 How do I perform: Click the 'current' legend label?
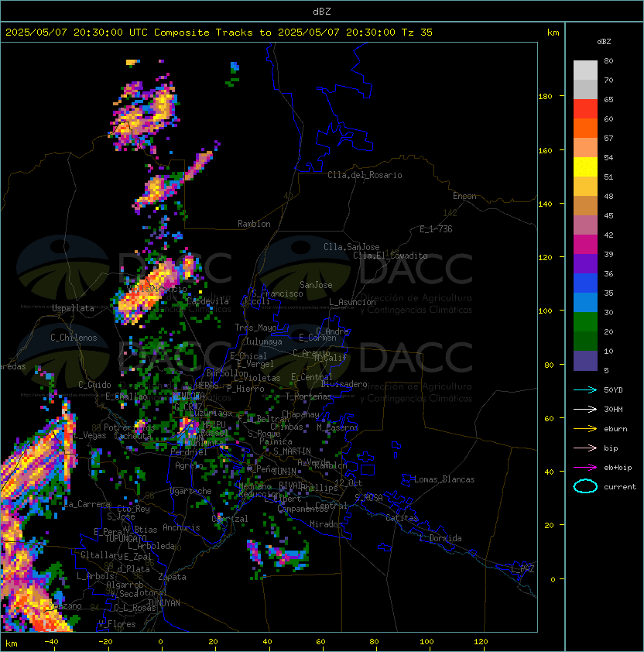(x=620, y=487)
